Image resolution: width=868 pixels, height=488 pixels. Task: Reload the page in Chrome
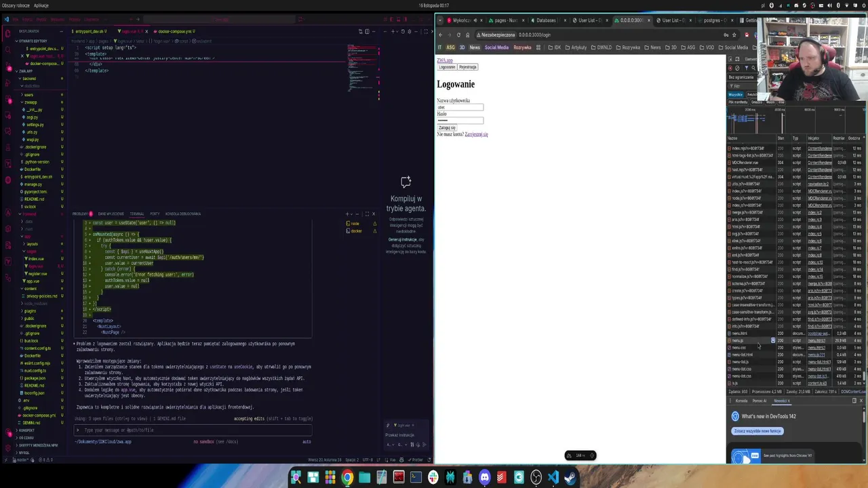[x=458, y=35]
